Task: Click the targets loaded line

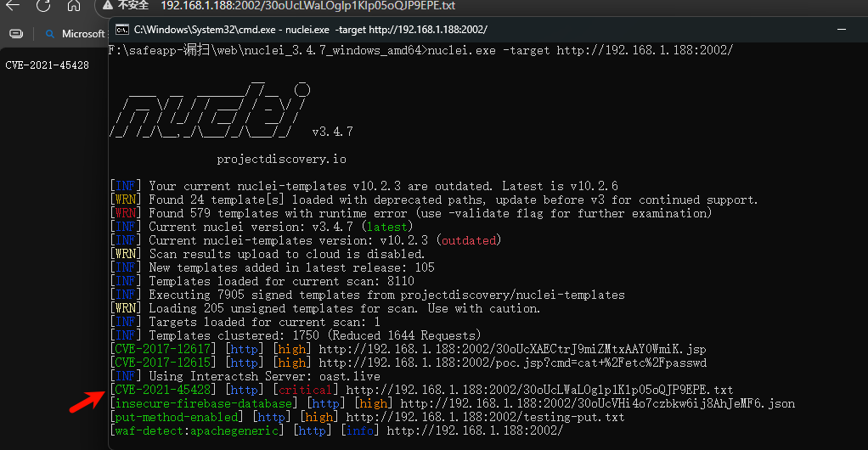Action: [245, 322]
